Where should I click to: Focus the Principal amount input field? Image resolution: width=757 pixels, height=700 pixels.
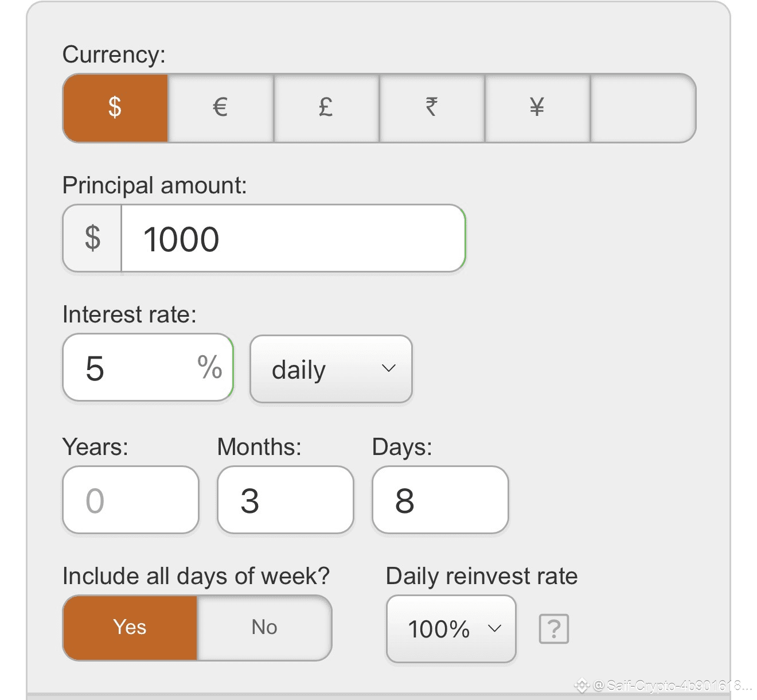click(292, 238)
